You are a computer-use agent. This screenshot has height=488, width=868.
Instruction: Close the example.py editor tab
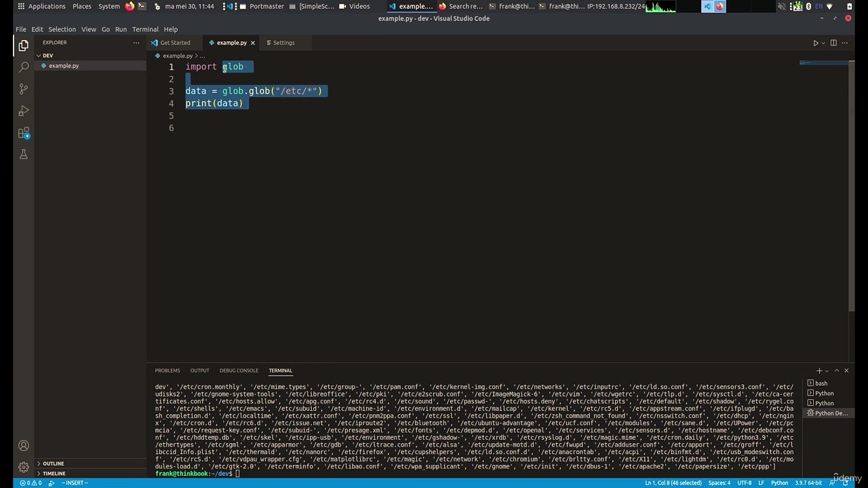[253, 43]
